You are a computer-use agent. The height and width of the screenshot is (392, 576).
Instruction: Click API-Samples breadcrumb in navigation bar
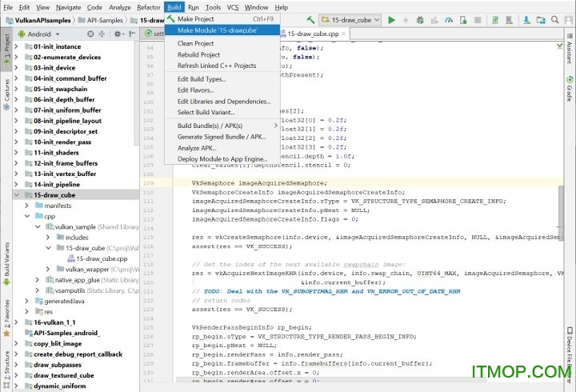[101, 20]
